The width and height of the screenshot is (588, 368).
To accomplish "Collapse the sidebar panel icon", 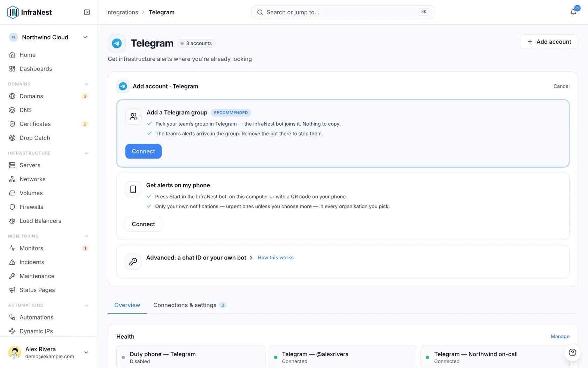I will tap(87, 12).
